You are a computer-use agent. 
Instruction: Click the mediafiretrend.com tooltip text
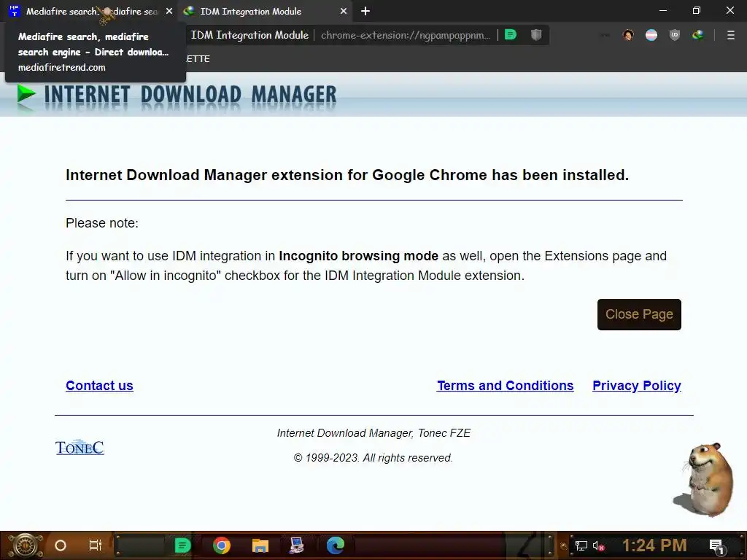[x=62, y=68]
